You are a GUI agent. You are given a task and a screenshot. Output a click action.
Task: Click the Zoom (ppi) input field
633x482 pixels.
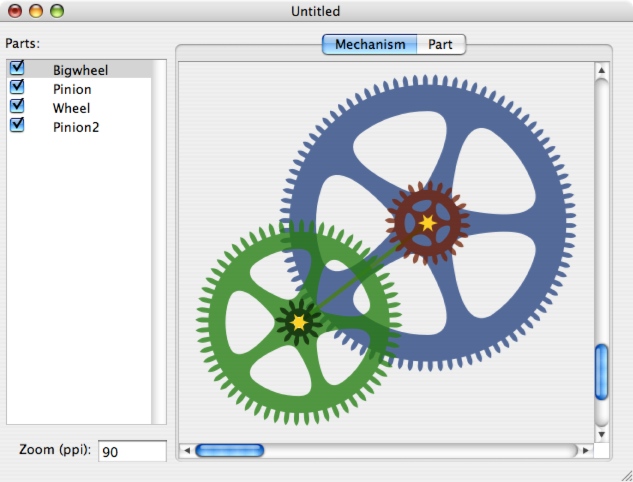[132, 451]
